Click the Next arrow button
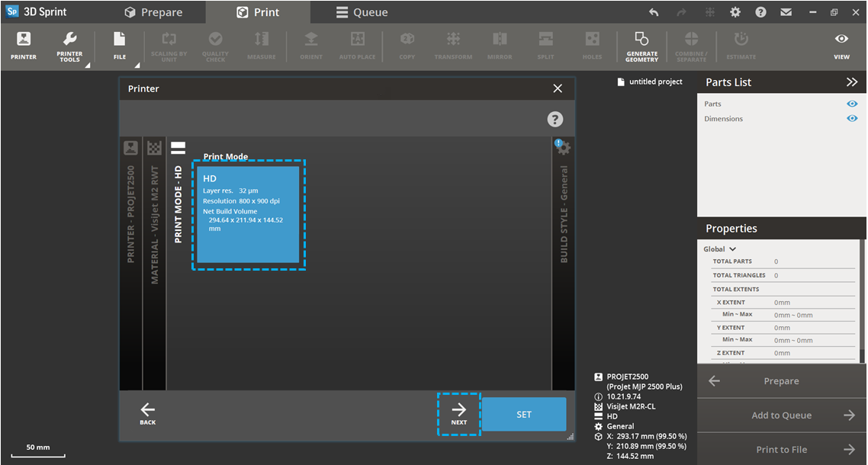The image size is (868, 465). tap(458, 414)
